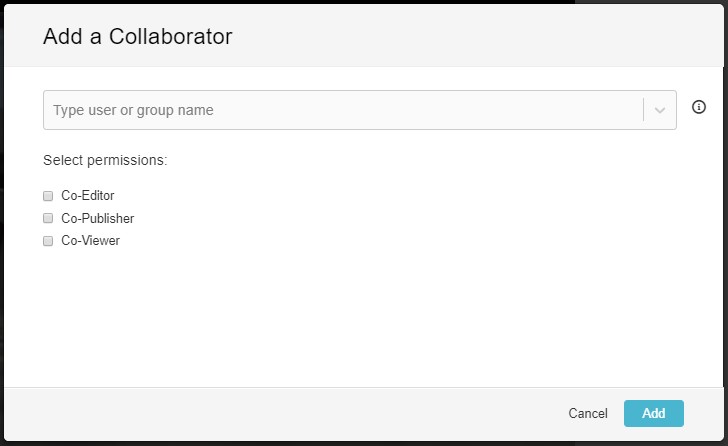Click the info icon beside the name field
The height and width of the screenshot is (446, 728).
point(699,107)
